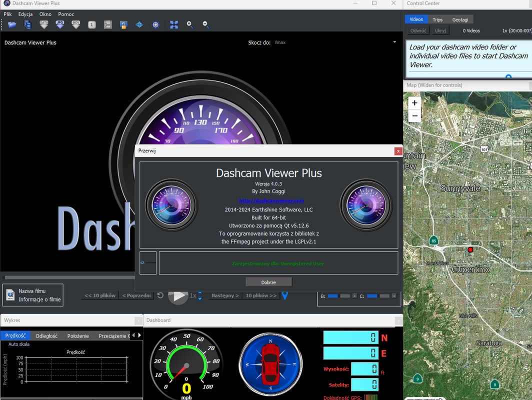Click Auto skala label in graph
The image size is (532, 400).
(19, 344)
